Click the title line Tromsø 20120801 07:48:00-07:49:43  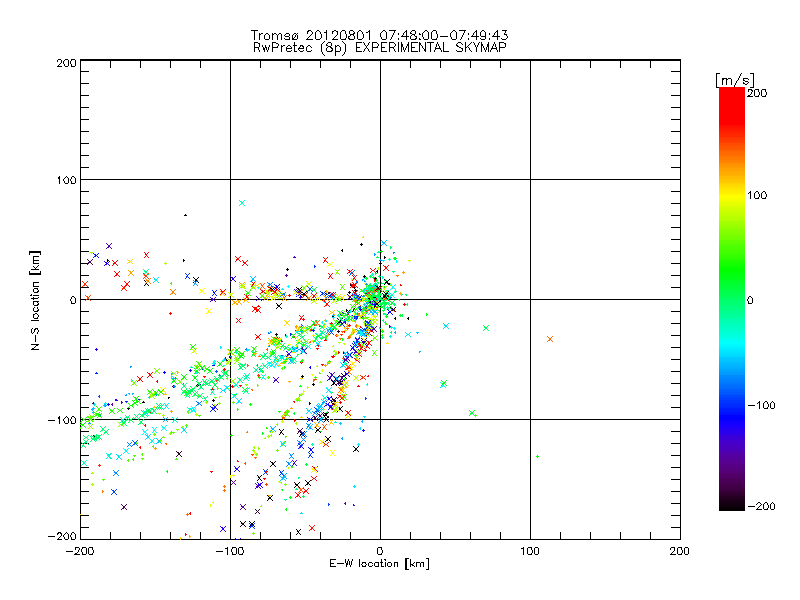(x=379, y=35)
